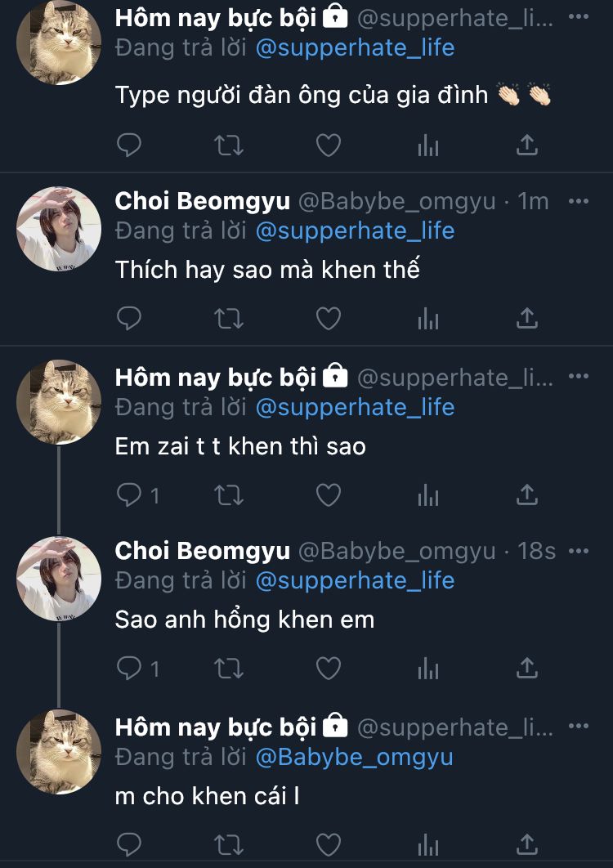Image resolution: width=613 pixels, height=868 pixels.
Task: Open @supperhate_life link in "Sao anh hổng khen em" tweet
Action: point(355,580)
